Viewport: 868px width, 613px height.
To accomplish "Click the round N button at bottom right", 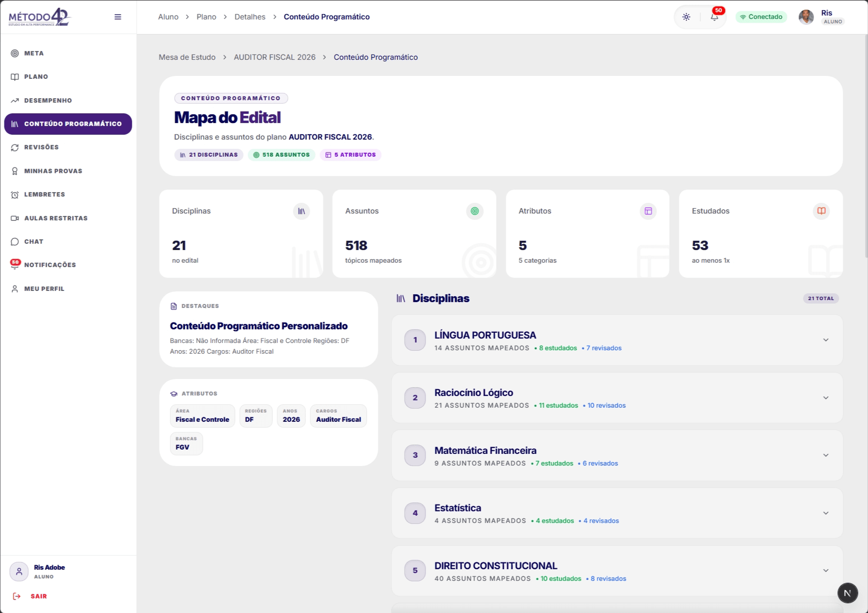I will [x=848, y=593].
